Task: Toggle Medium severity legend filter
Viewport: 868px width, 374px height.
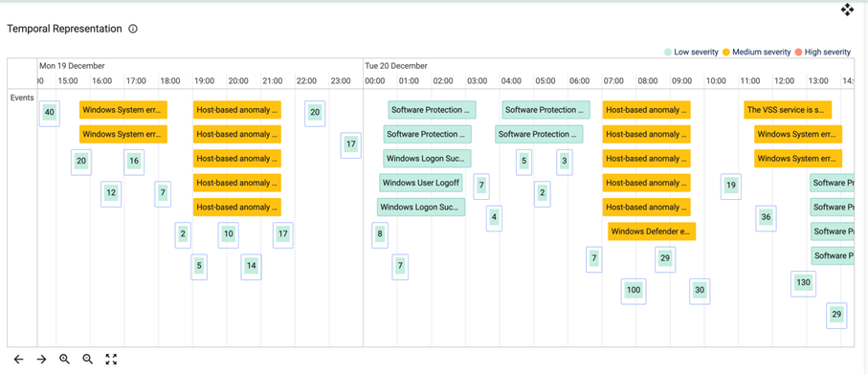Action: (757, 52)
